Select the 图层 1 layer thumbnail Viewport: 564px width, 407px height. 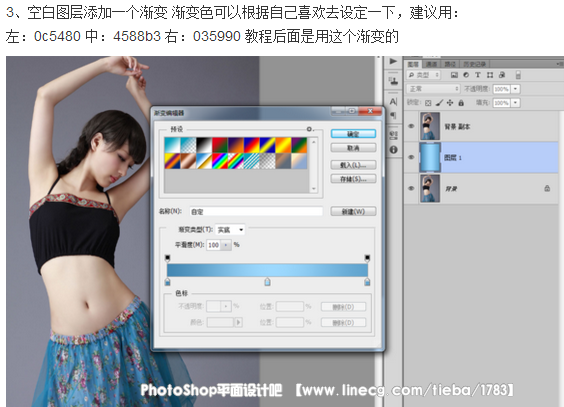tap(430, 157)
